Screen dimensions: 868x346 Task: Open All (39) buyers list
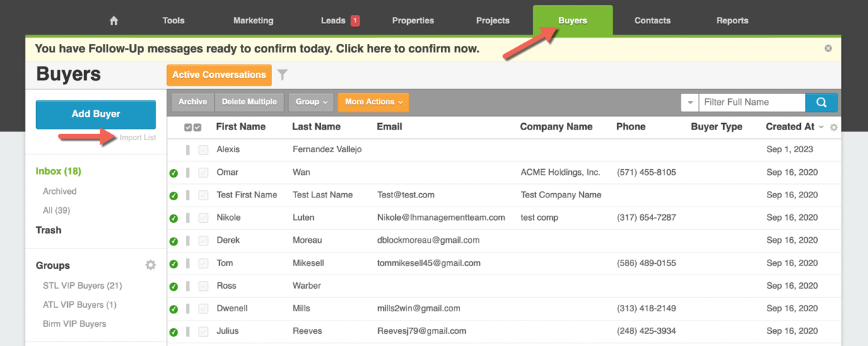click(x=57, y=210)
